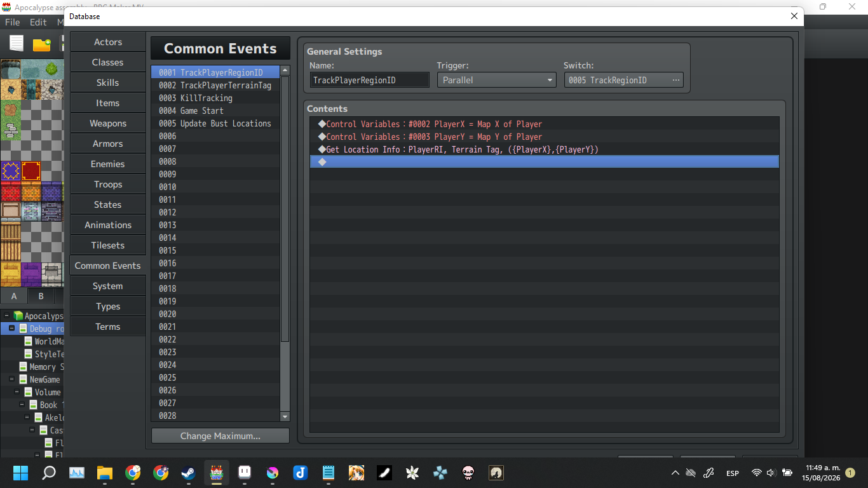Collapse the Apocalypse project root node

[x=7, y=316]
